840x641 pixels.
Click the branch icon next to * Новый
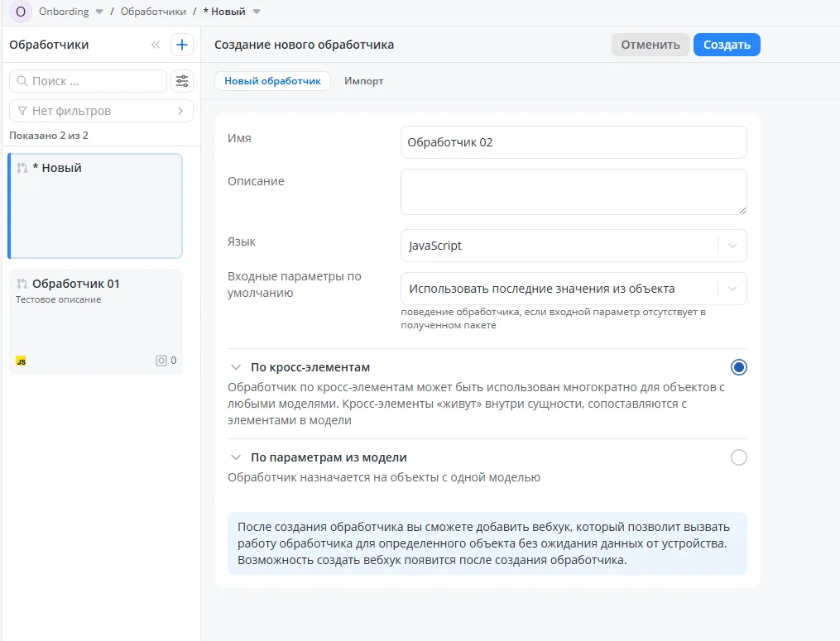coord(21,167)
